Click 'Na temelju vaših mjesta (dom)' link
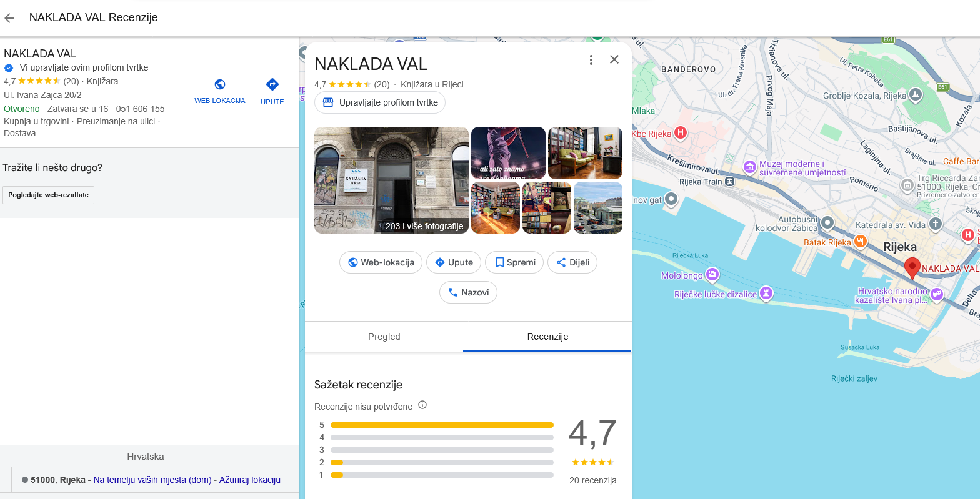This screenshot has height=499, width=980. tap(152, 480)
